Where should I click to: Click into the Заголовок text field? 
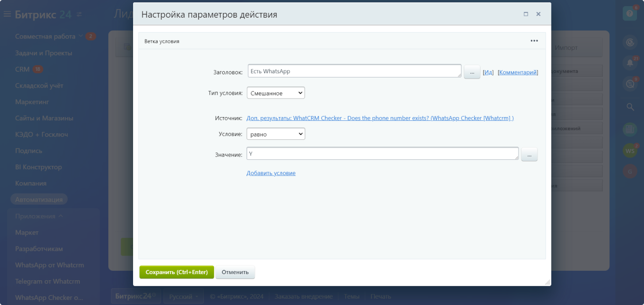(354, 71)
